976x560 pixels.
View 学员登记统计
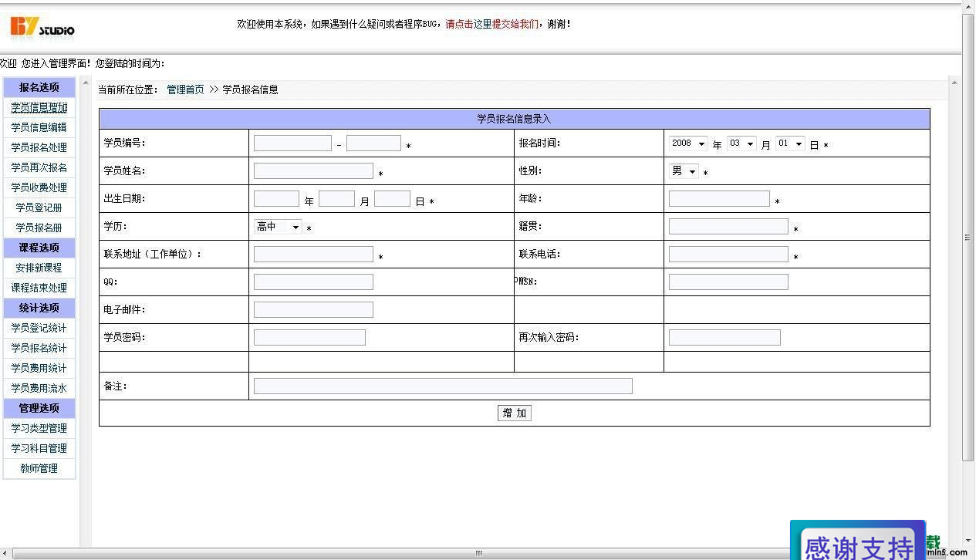(39, 328)
